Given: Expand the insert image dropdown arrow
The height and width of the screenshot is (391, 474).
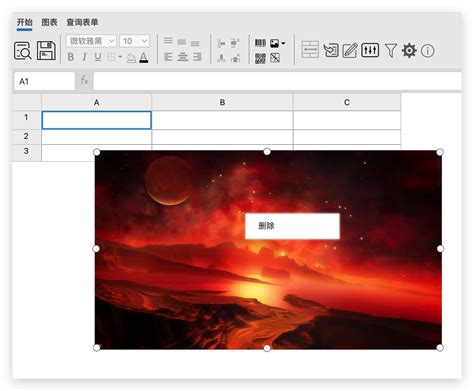Looking at the screenshot, I should point(283,43).
